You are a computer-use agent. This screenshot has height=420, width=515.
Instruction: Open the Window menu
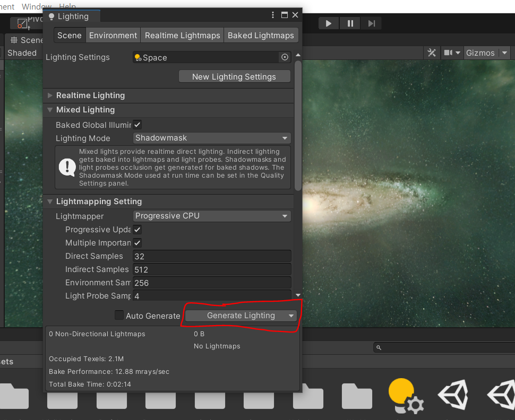coord(37,6)
